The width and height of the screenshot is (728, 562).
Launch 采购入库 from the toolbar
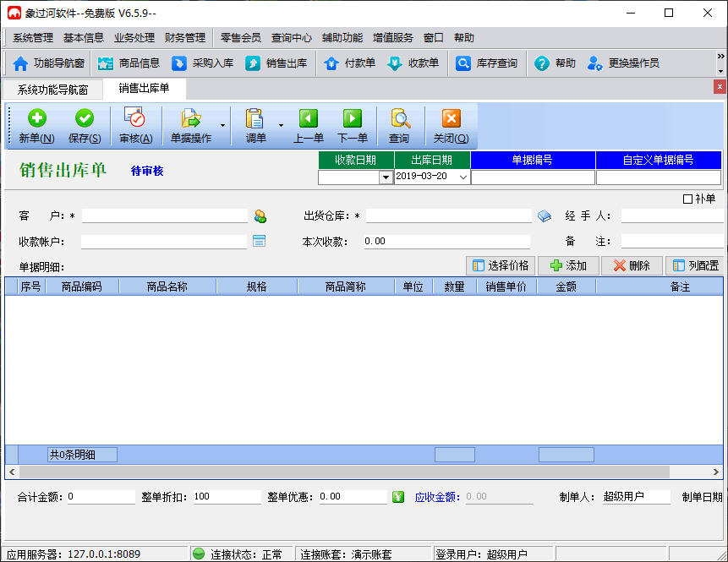click(x=202, y=63)
